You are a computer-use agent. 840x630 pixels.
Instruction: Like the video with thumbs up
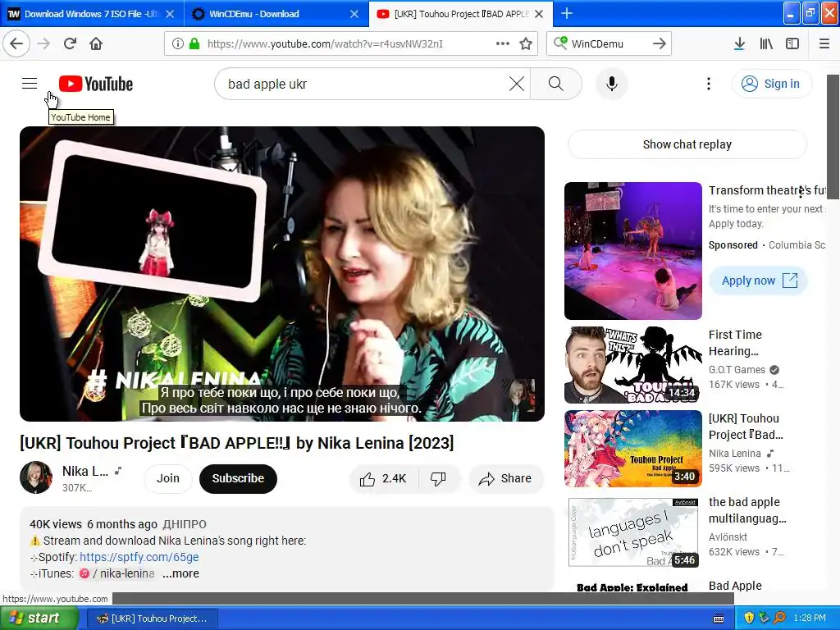click(383, 478)
